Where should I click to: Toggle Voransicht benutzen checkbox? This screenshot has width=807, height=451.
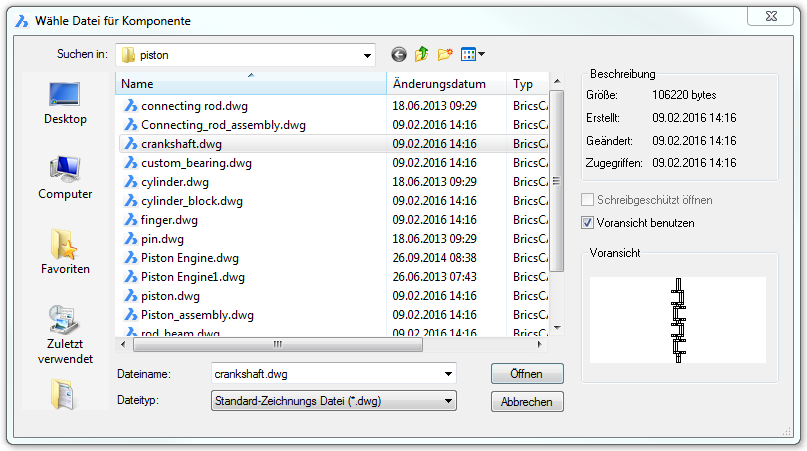(588, 223)
